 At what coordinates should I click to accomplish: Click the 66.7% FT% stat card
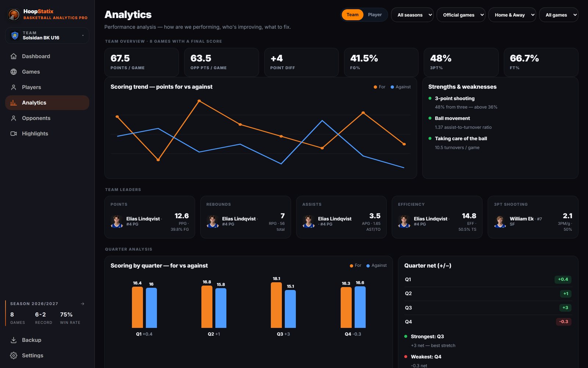[541, 62]
